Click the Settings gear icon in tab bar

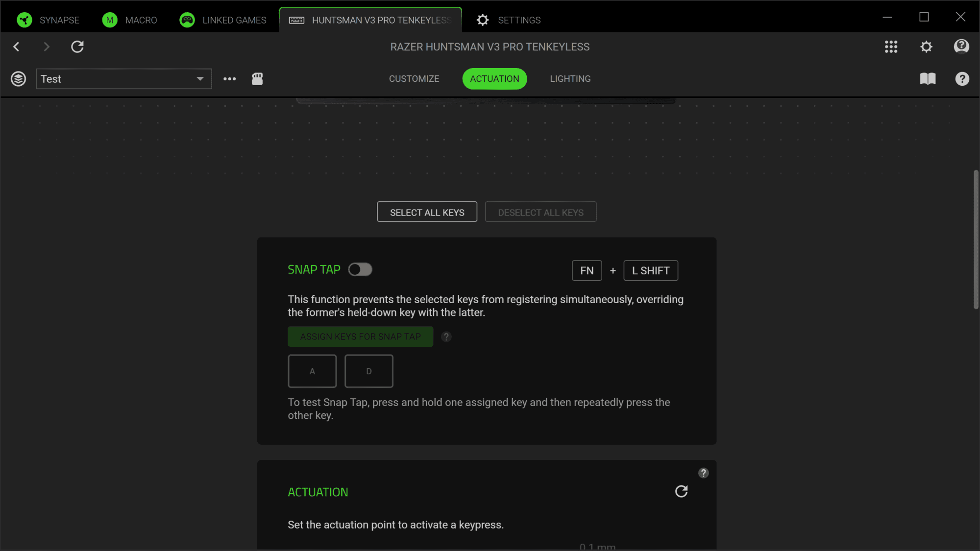[x=483, y=20]
